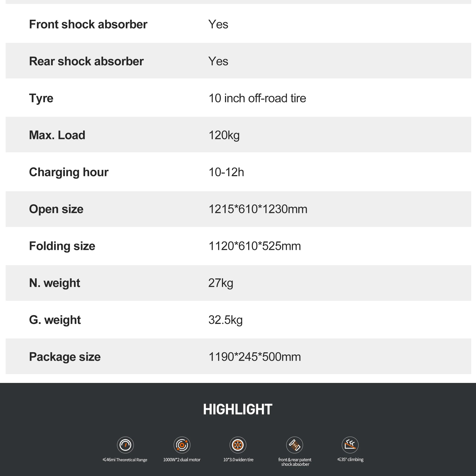
Task: Click the Package size value '1190*245*500mm'
Action: [254, 357]
